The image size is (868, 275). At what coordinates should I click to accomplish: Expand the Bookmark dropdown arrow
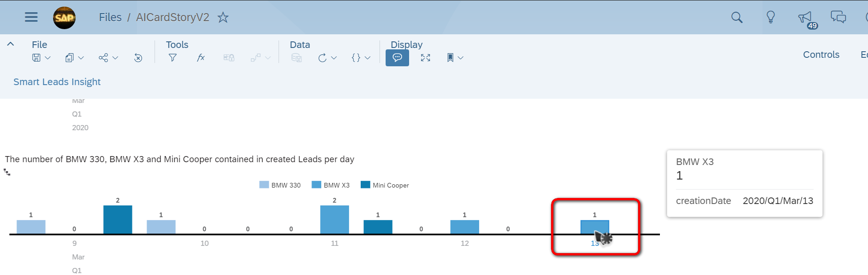461,58
